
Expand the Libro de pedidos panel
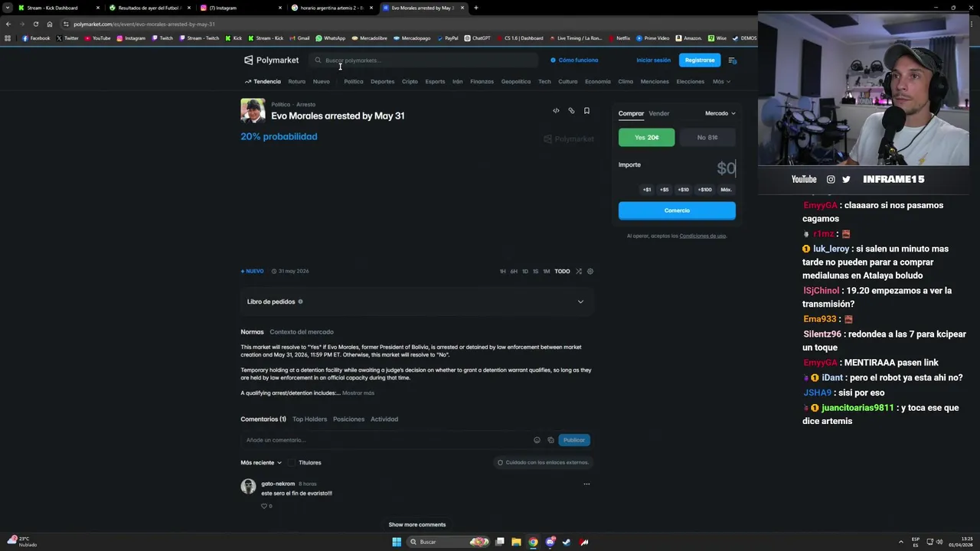tap(416, 302)
